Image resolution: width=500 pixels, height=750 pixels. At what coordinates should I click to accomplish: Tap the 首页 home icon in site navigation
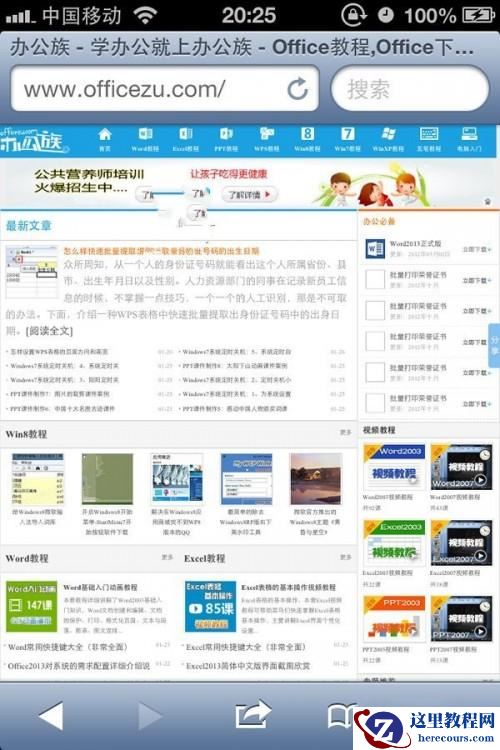105,139
